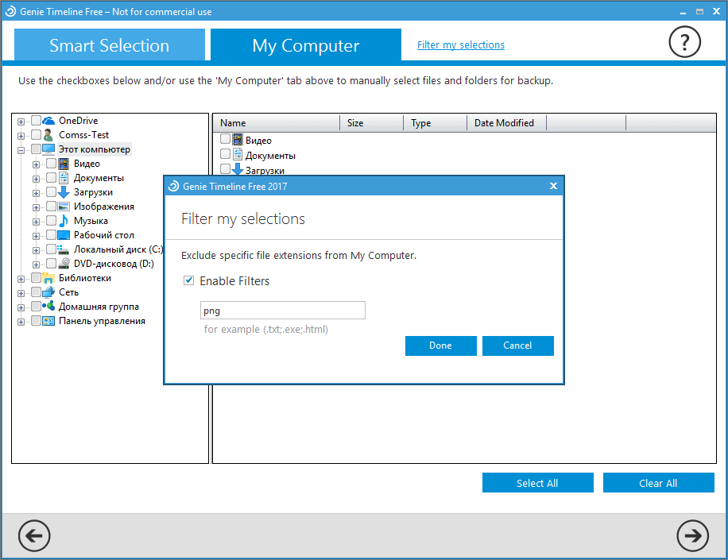This screenshot has width=728, height=560.
Task: Confirm filters with the Done button
Action: point(440,346)
